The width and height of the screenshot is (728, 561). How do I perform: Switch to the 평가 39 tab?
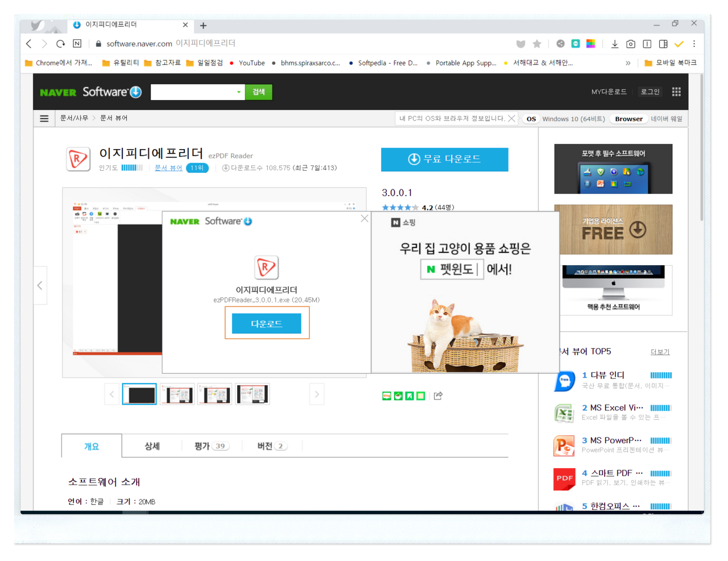212,446
